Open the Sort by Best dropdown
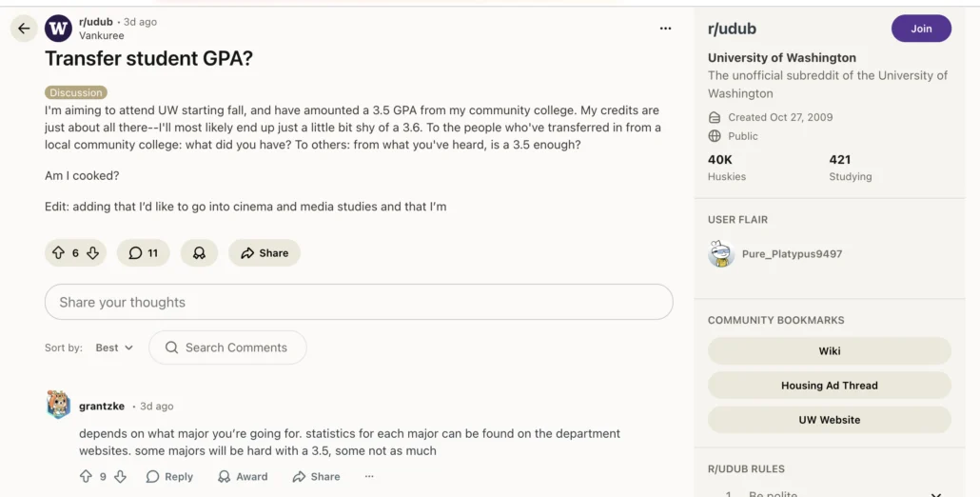Viewport: 980px width, 497px height. click(x=114, y=348)
